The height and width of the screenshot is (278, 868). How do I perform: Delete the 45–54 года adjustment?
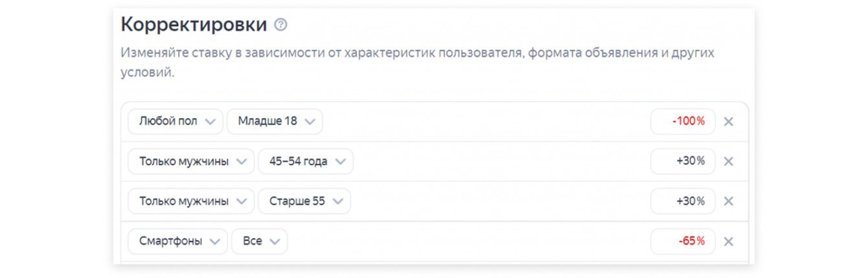(x=728, y=161)
